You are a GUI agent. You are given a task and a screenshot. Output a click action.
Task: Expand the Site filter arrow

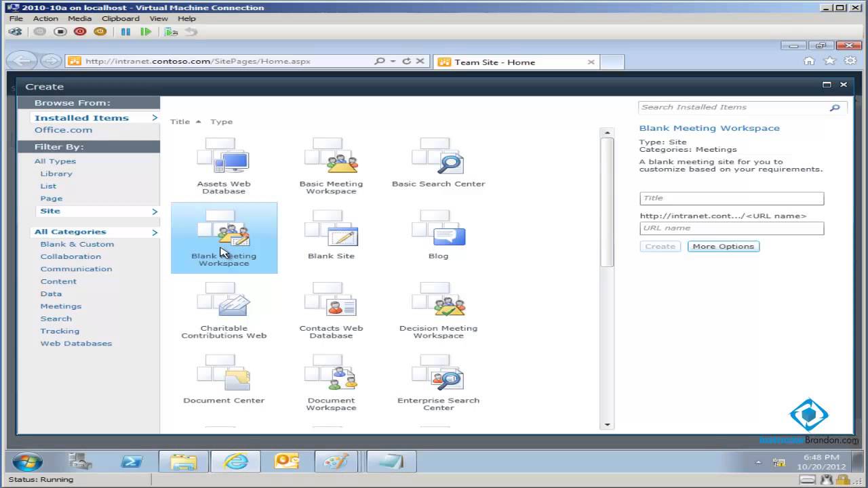tap(155, 211)
